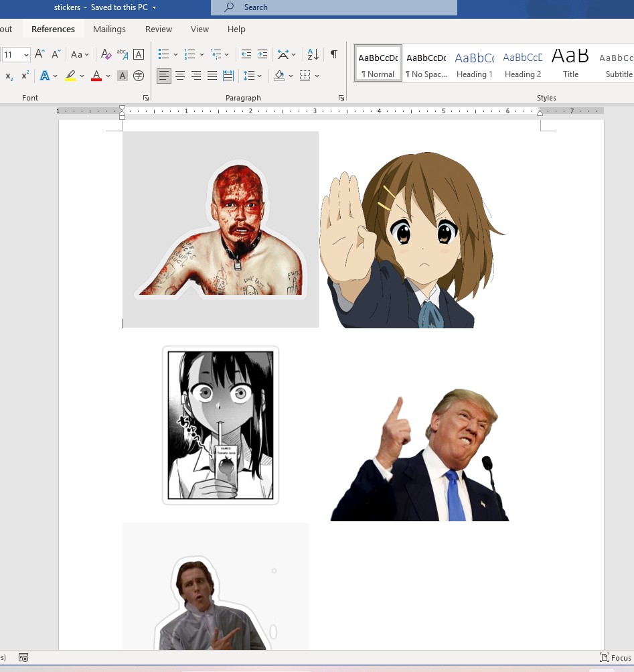Screen dimensions: 634x672
Task: Increase font size with the grow font icon
Action: pyautogui.click(x=39, y=54)
